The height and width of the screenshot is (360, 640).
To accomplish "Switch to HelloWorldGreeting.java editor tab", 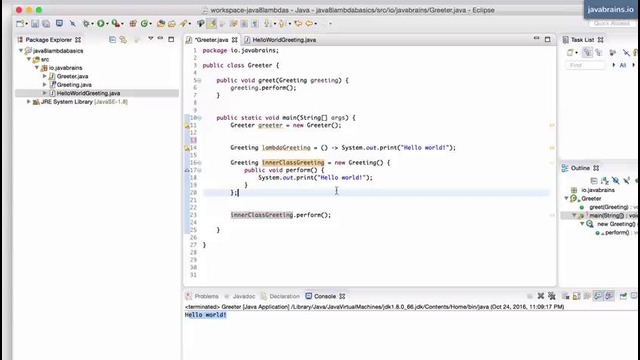I will (x=284, y=40).
